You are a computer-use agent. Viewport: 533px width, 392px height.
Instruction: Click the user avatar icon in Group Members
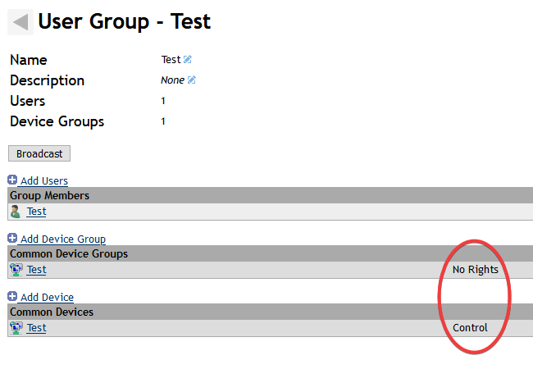(x=16, y=212)
